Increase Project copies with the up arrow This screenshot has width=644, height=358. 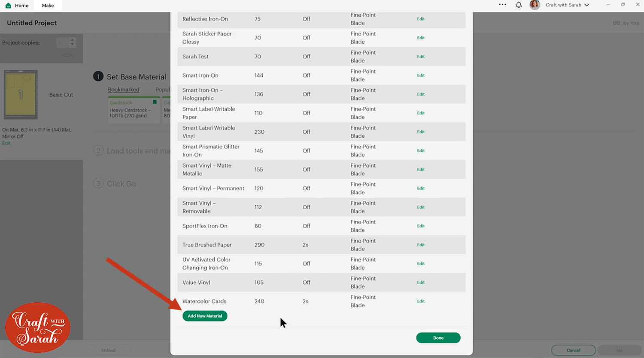click(x=72, y=40)
